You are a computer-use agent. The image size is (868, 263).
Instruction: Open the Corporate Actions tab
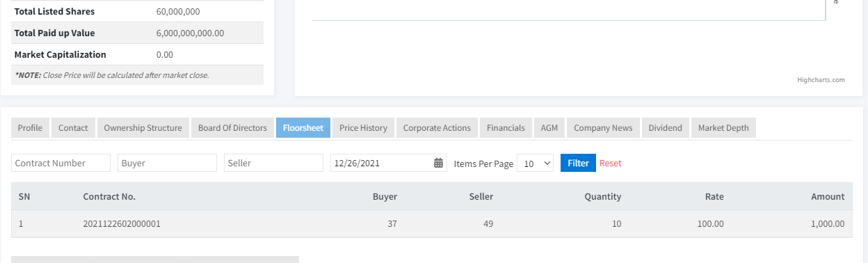pyautogui.click(x=437, y=128)
